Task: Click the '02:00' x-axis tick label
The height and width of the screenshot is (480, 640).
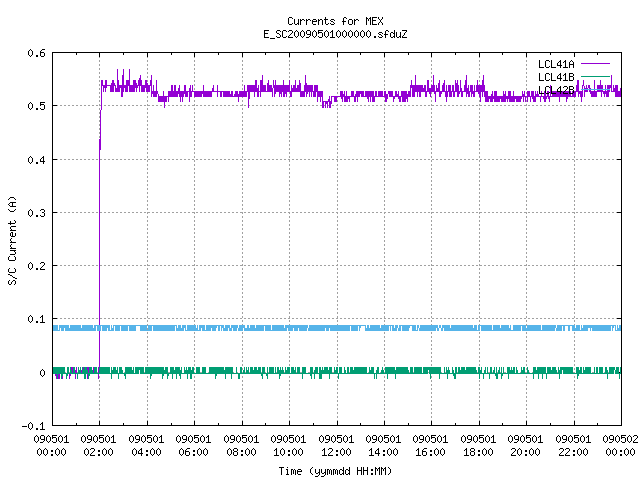Action: pos(98,452)
